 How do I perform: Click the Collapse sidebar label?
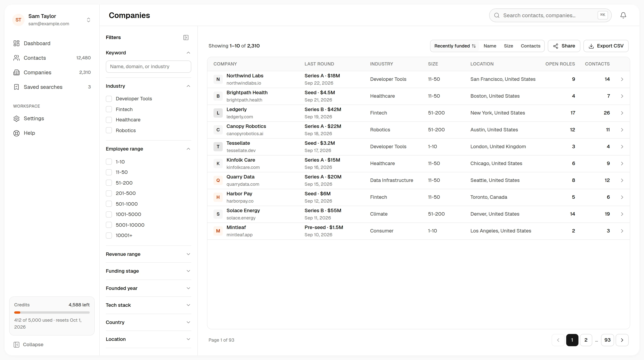tap(33, 345)
